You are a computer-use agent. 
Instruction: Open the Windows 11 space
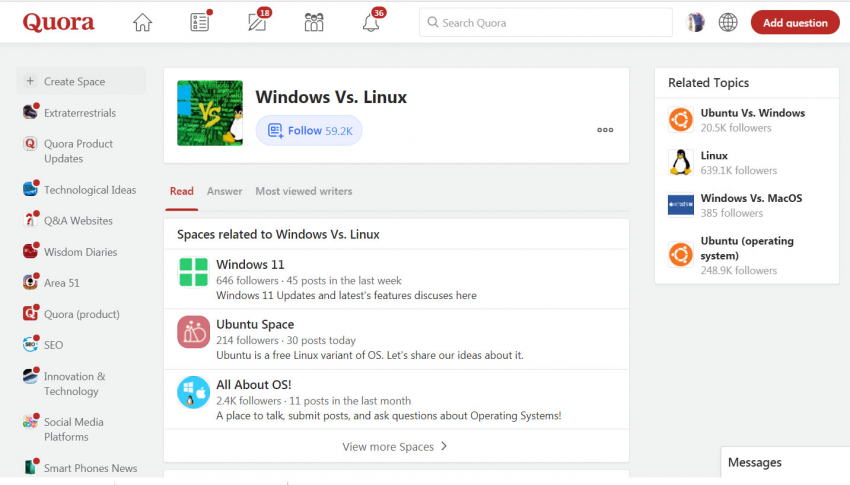[250, 265]
